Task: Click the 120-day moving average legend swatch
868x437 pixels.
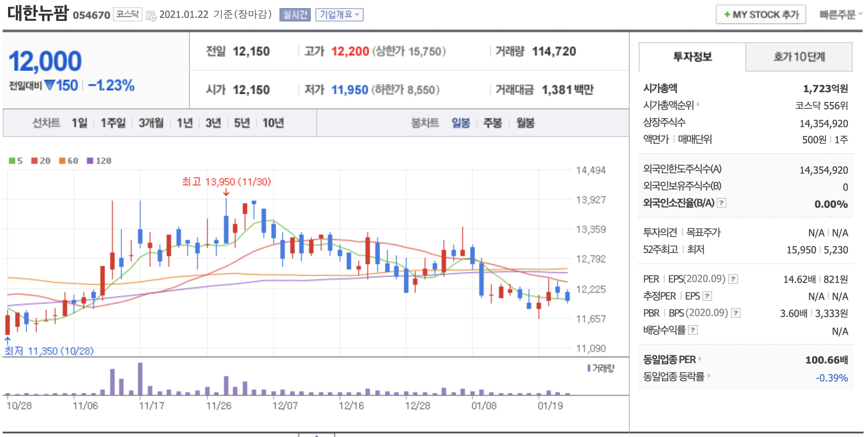Action: [x=90, y=161]
